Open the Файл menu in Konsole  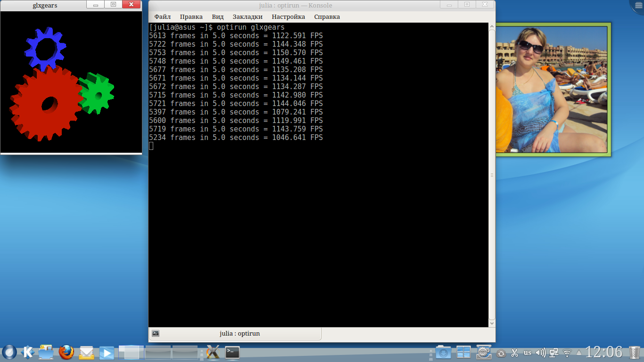[x=163, y=16]
